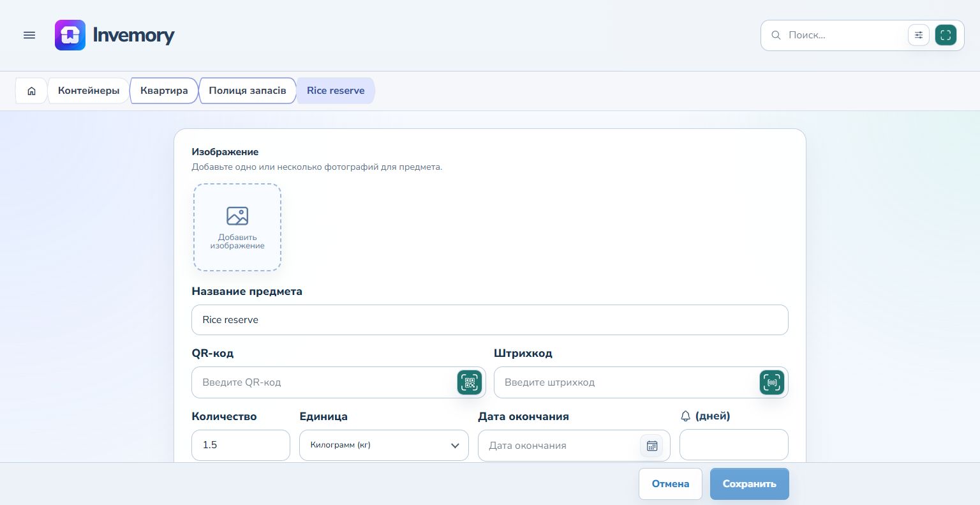Click the Invemory logo icon
This screenshot has width=980, height=505.
coord(70,35)
